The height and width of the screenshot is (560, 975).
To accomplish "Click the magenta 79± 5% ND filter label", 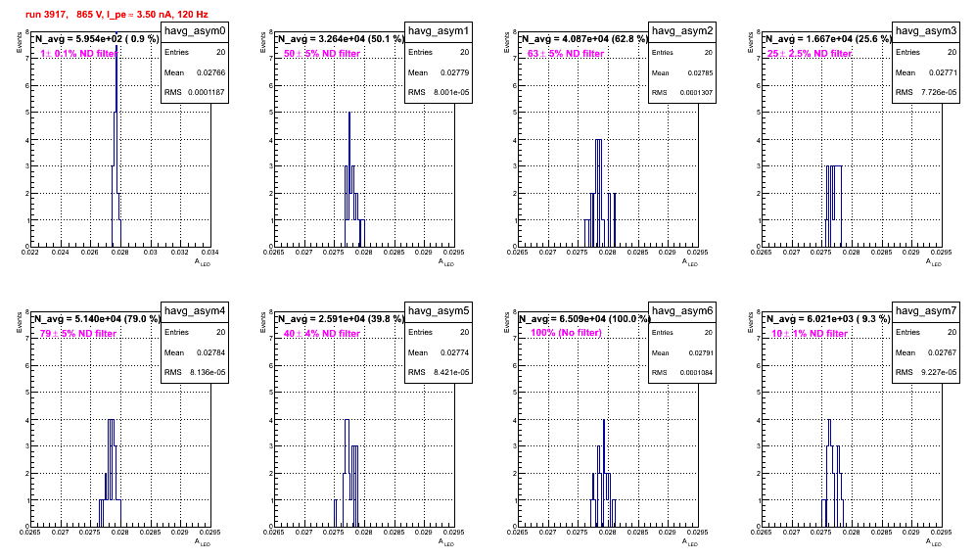I will coord(78,334).
